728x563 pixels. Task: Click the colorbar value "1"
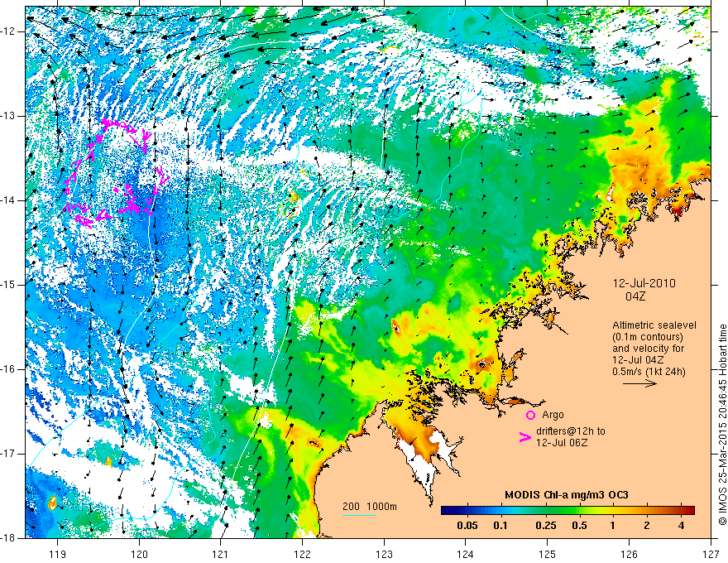[613, 526]
